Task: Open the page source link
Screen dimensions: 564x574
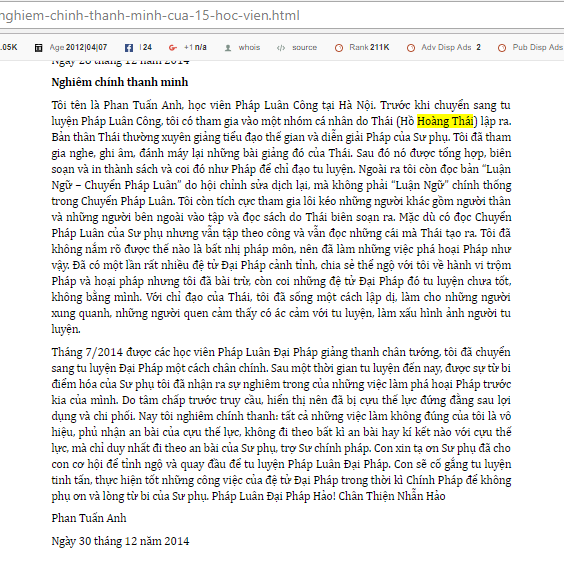Action: coord(305,47)
